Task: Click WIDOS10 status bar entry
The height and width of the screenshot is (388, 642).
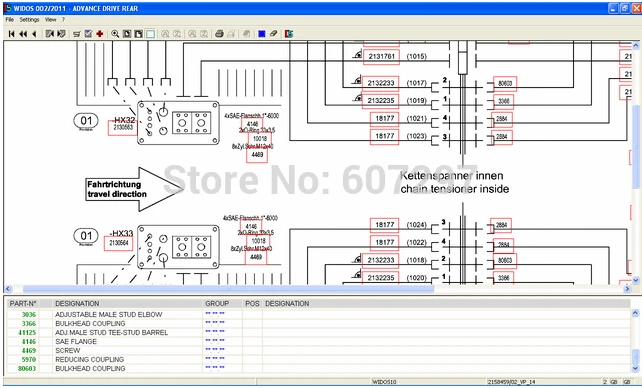Action: point(384,382)
